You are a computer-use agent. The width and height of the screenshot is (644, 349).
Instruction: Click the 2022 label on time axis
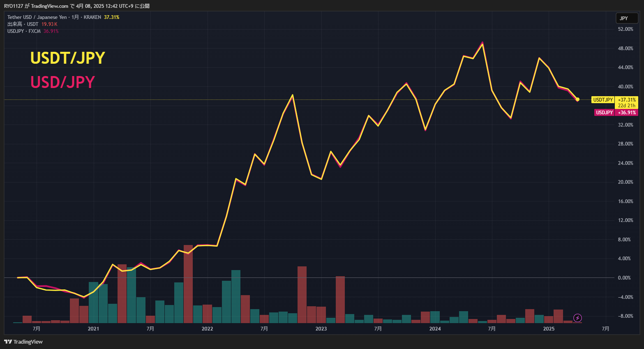207,329
